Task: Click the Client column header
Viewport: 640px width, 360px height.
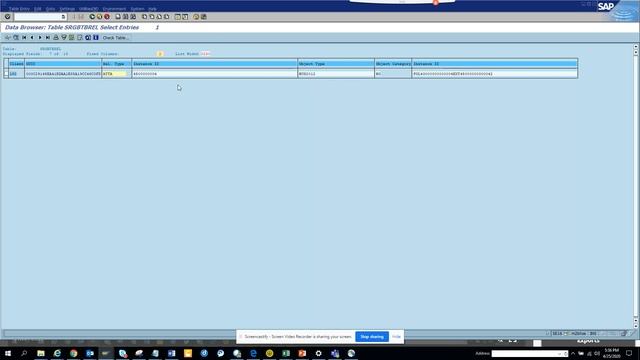Action: (x=16, y=64)
